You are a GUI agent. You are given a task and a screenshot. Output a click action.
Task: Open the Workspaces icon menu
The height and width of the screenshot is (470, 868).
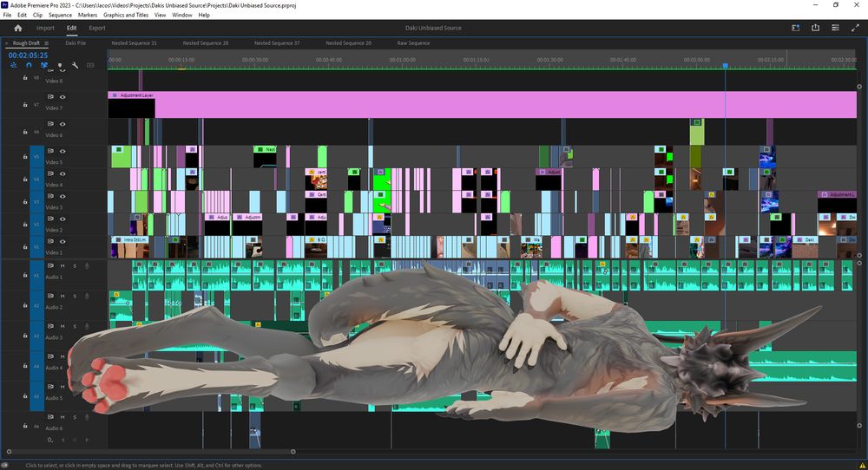coord(795,28)
